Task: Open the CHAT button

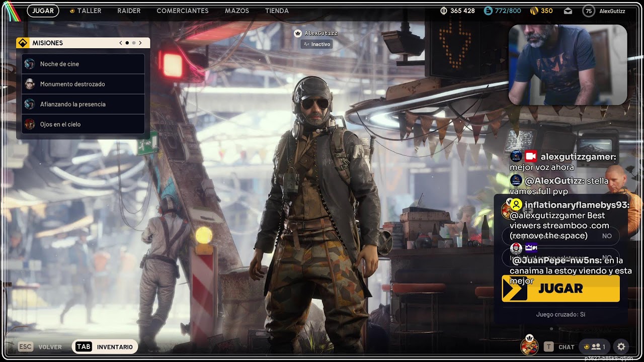Action: pos(566,347)
